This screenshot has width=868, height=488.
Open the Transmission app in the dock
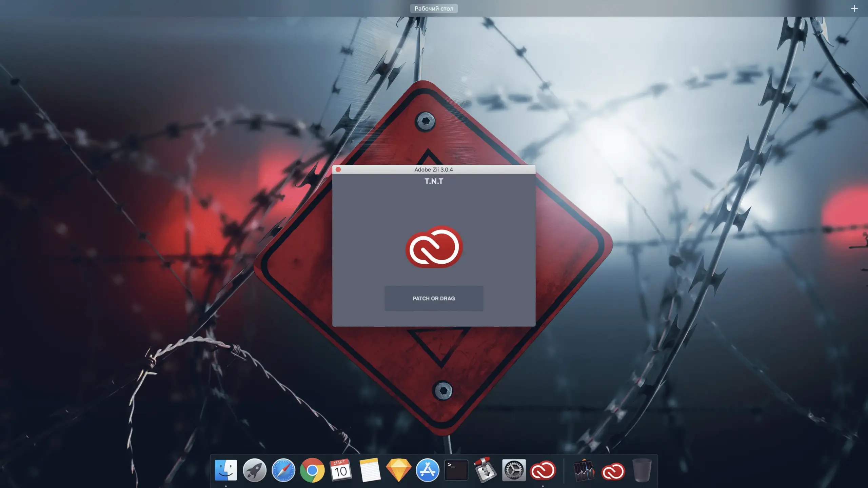(485, 470)
